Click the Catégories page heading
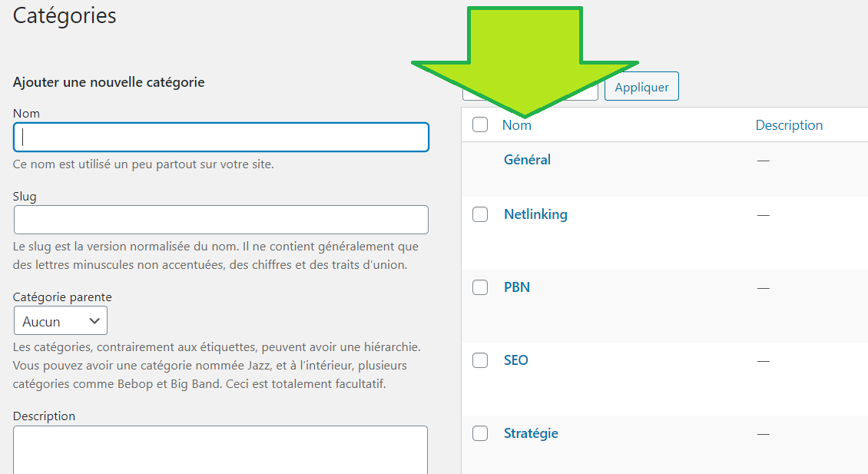868x474 pixels. point(65,15)
